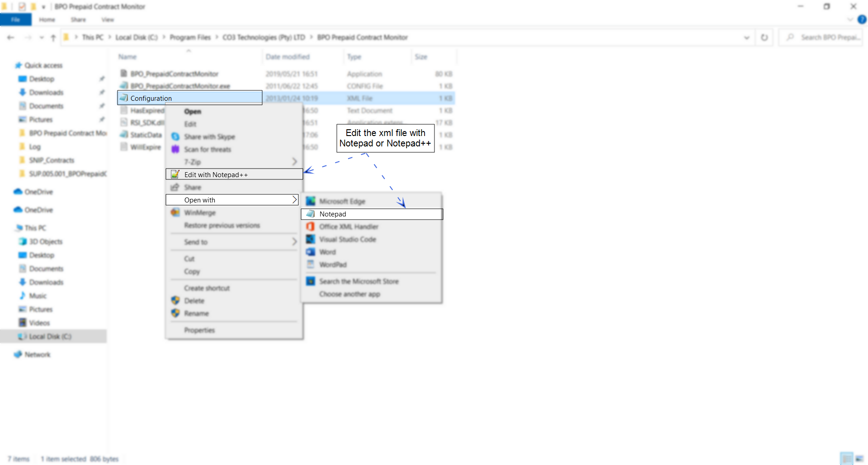Open the Recent locations dropdown beside the Forward arrow
The width and height of the screenshot is (868, 465).
pos(42,38)
